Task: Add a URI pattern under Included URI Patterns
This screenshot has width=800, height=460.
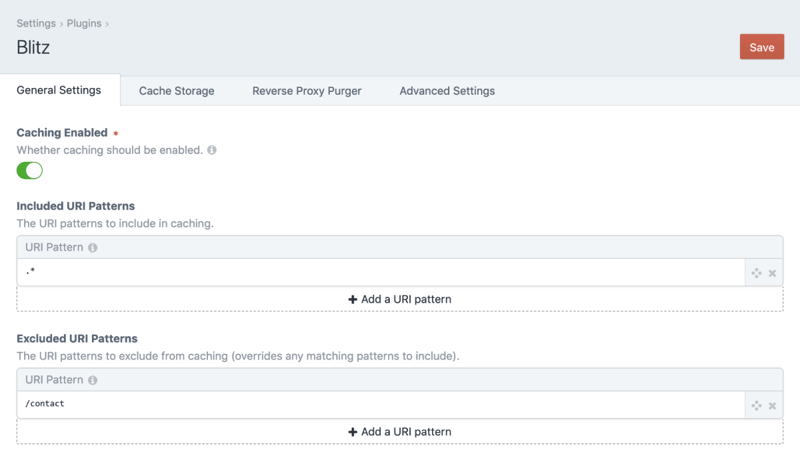Action: (x=399, y=299)
